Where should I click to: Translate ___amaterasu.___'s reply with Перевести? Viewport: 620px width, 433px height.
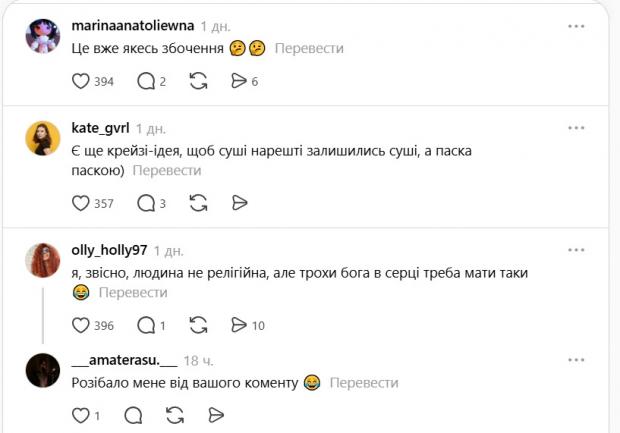point(364,382)
